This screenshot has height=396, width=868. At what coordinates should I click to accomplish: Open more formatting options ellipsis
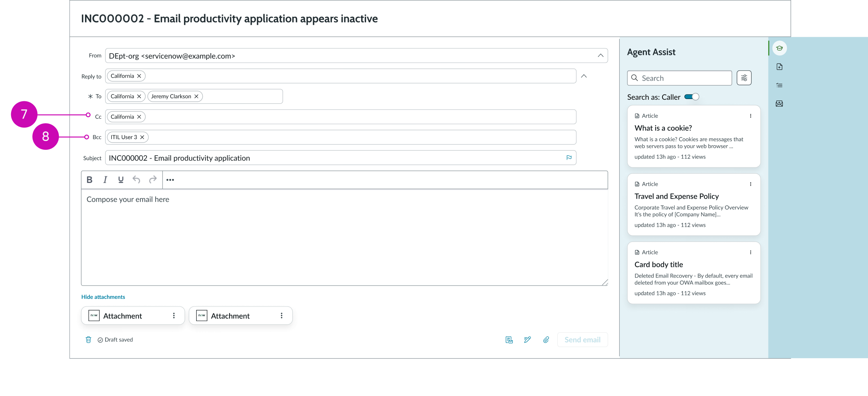pyautogui.click(x=170, y=180)
